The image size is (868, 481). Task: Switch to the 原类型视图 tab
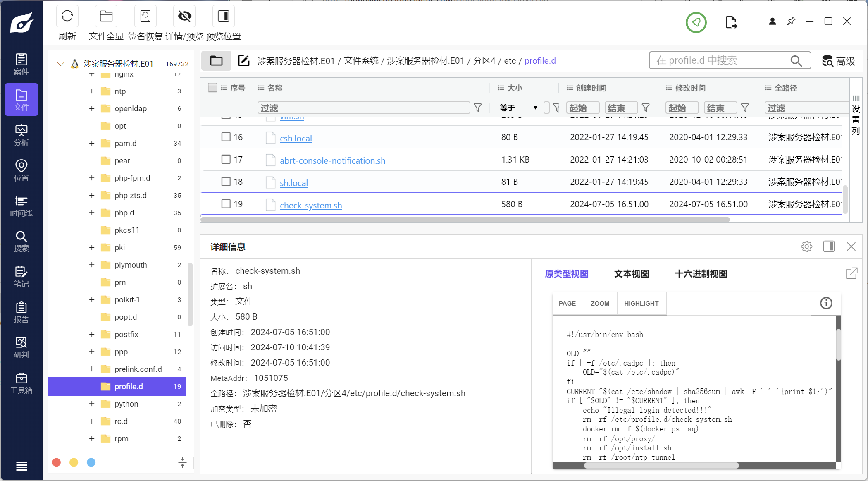coord(566,274)
